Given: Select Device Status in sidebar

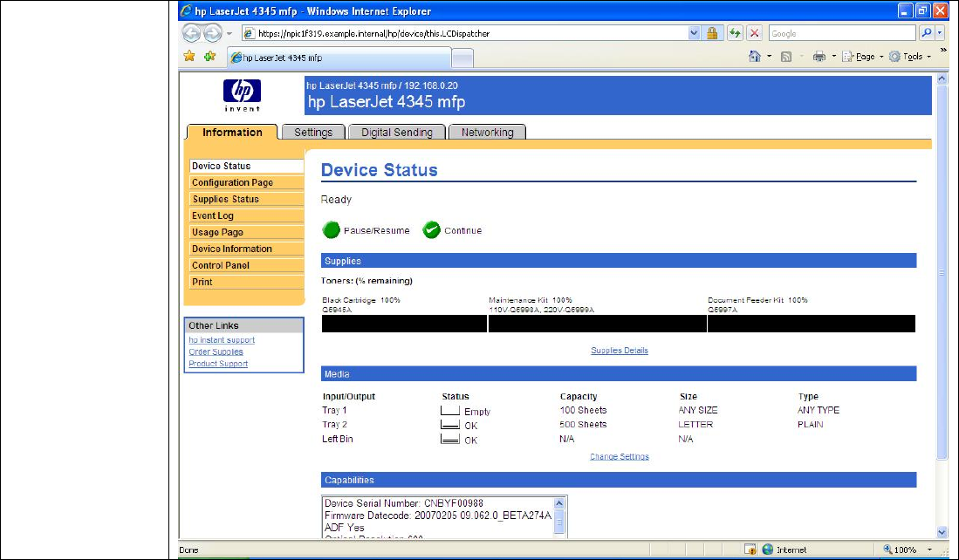Looking at the screenshot, I should (246, 166).
